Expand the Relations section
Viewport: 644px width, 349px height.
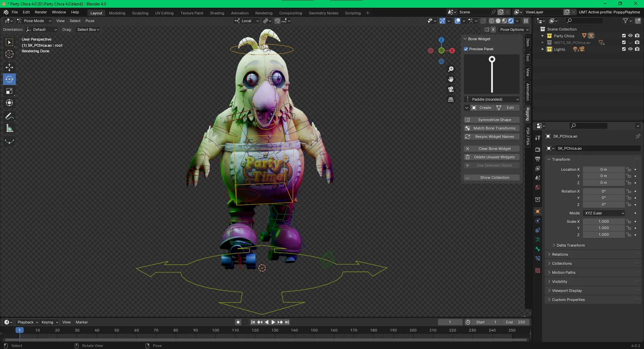click(x=560, y=255)
